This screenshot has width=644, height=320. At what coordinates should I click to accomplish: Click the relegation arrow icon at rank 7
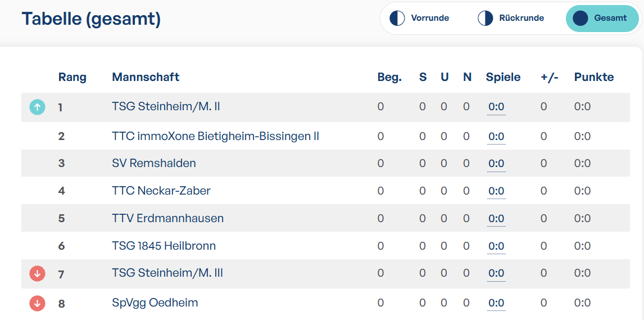click(x=38, y=273)
